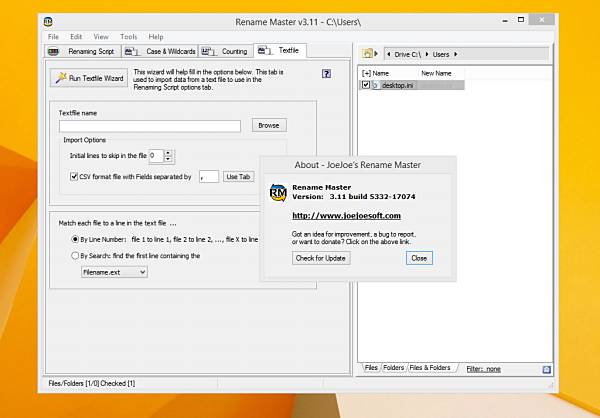
Task: Open the Tools menu
Action: coord(129,37)
